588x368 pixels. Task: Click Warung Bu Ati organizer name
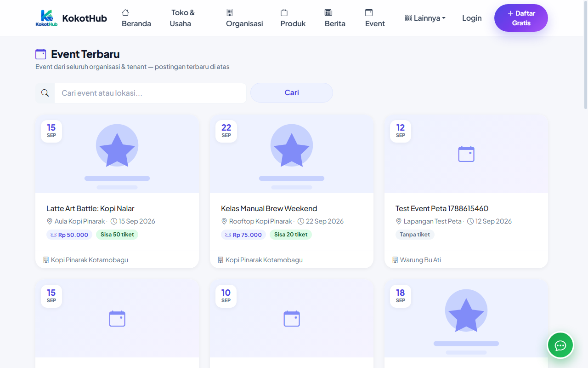tap(420, 260)
